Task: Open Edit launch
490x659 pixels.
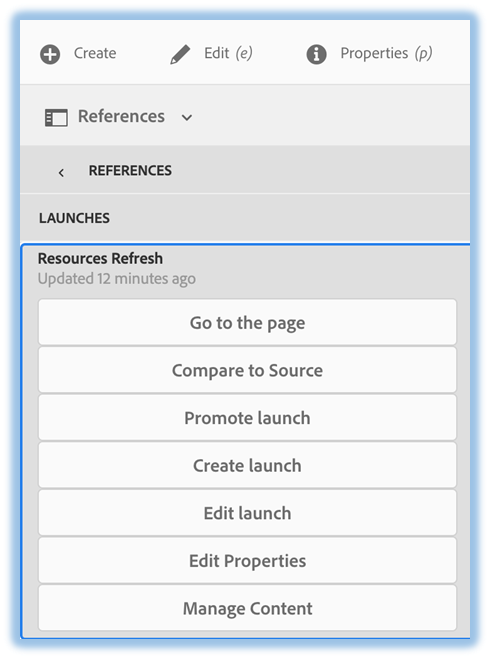Action: [x=247, y=513]
